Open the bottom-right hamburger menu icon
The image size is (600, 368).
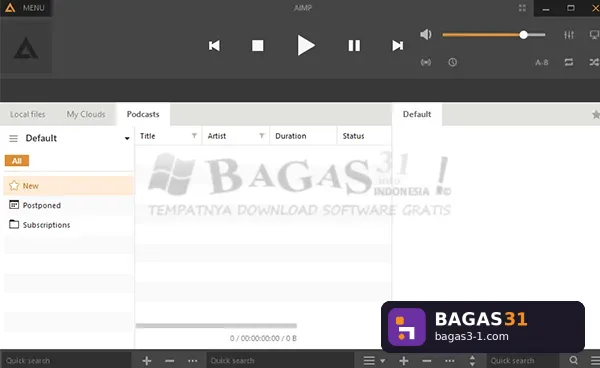595,360
